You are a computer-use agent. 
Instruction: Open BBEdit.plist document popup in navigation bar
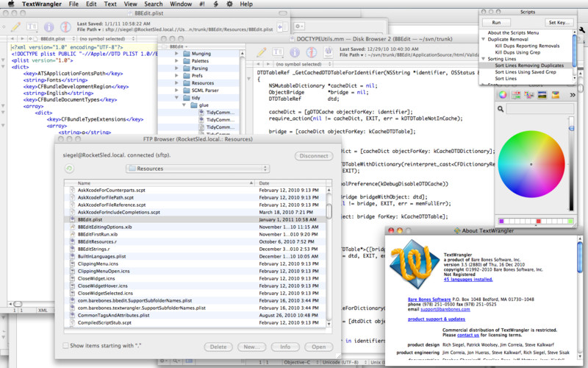tap(54, 39)
